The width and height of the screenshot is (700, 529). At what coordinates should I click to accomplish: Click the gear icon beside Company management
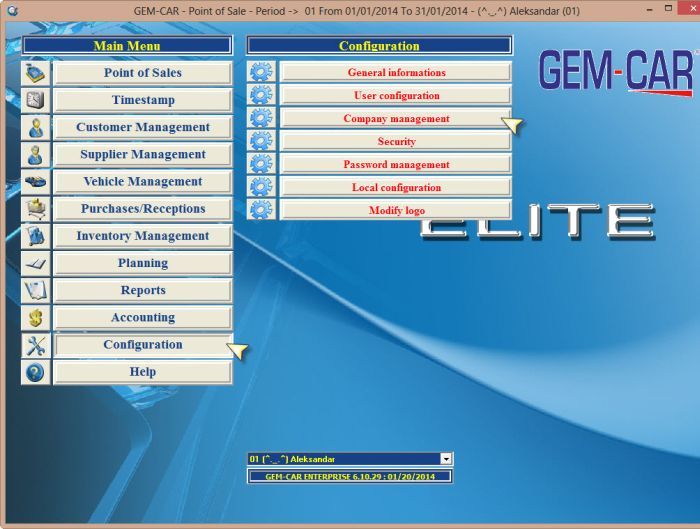tap(261, 118)
